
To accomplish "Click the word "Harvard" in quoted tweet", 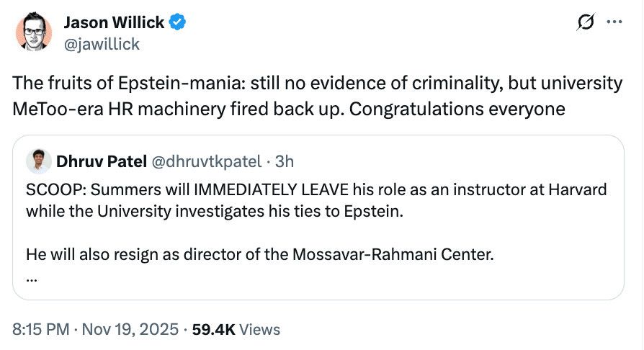I will [581, 190].
